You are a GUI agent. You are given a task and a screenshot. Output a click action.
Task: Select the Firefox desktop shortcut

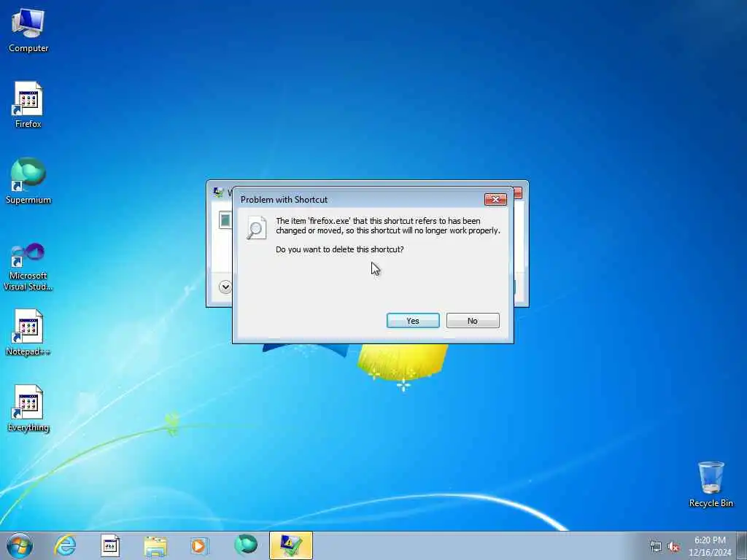(28, 105)
